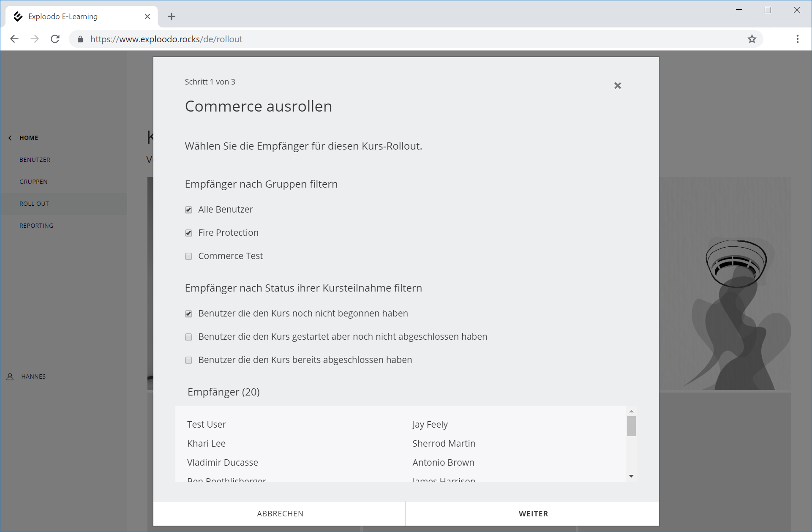The width and height of the screenshot is (812, 532).
Task: Click the HANNES user profile icon
Action: pyautogui.click(x=10, y=376)
